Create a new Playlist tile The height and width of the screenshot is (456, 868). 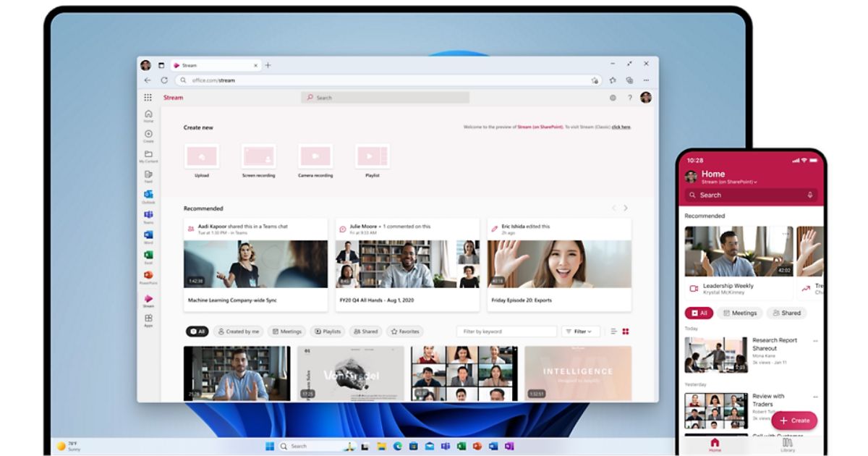click(x=373, y=156)
